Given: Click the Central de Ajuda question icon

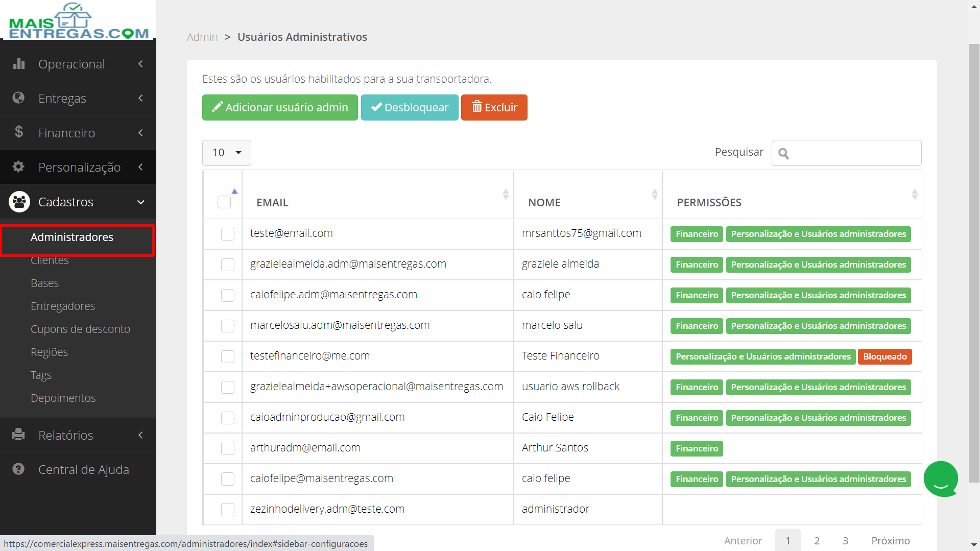Looking at the screenshot, I should click(18, 469).
